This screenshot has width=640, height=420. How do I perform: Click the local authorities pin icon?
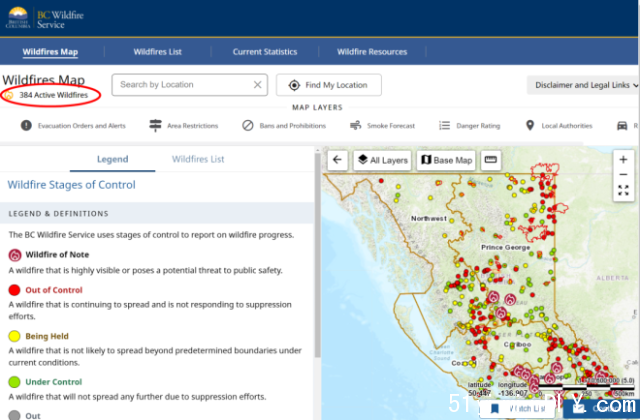530,125
